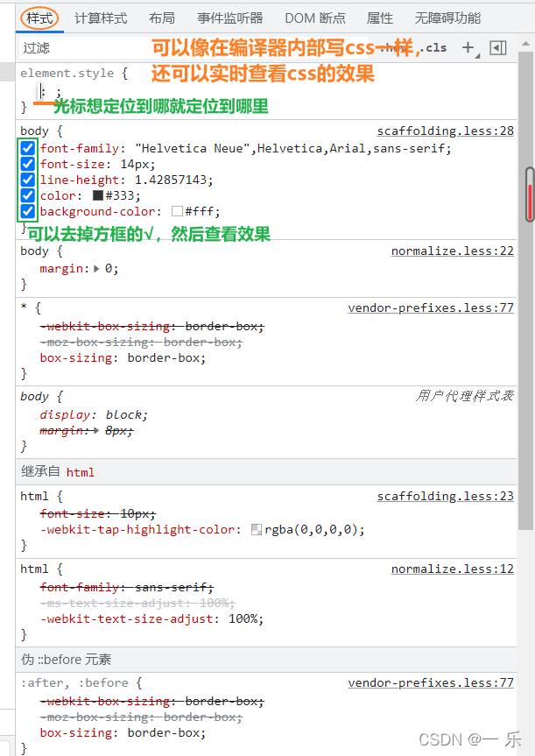
Task: Toggle the background-color property checkbox
Action: point(28,212)
